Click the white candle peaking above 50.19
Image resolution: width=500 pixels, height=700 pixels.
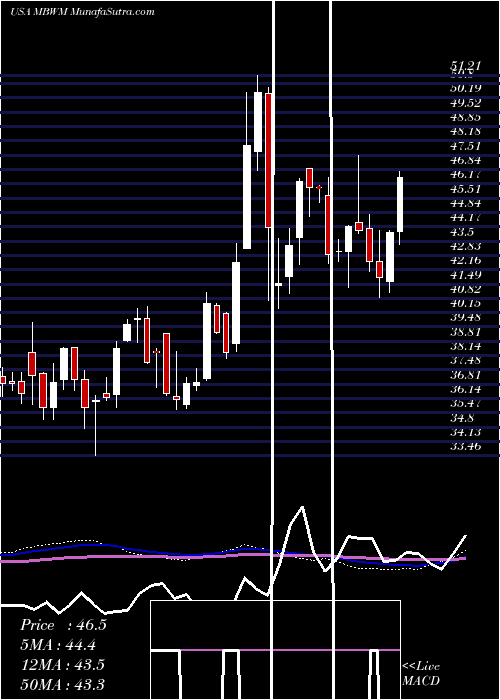tap(258, 122)
